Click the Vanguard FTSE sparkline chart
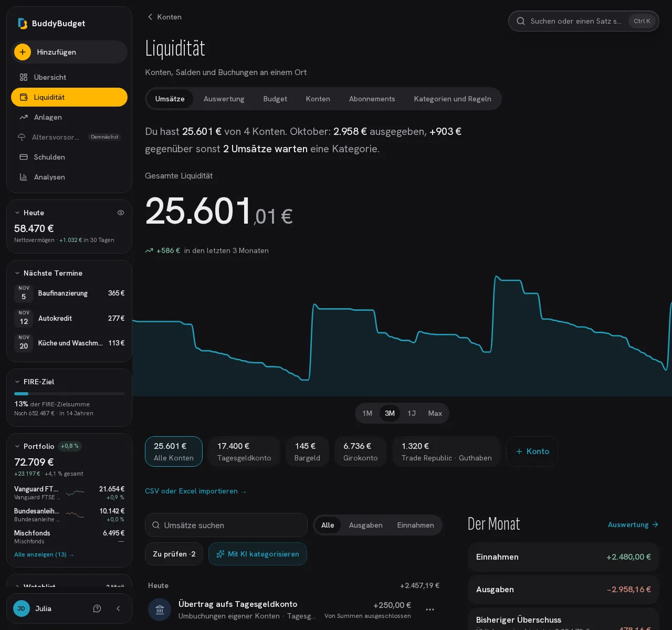The image size is (672, 630). coord(75,492)
